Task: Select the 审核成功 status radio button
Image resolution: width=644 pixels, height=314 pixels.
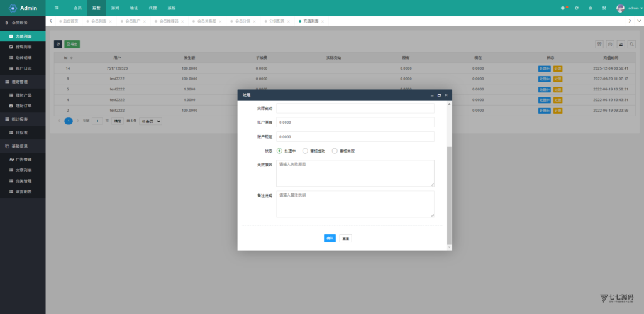Action: click(305, 151)
